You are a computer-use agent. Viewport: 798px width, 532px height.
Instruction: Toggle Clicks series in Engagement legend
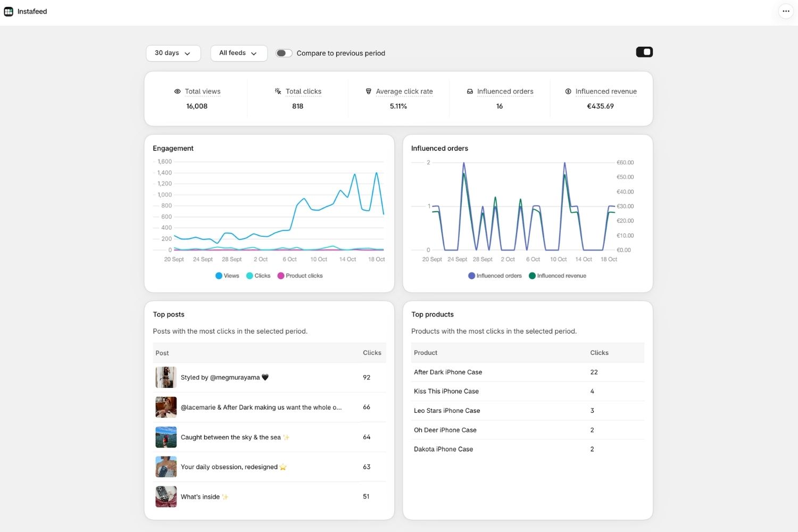[258, 276]
